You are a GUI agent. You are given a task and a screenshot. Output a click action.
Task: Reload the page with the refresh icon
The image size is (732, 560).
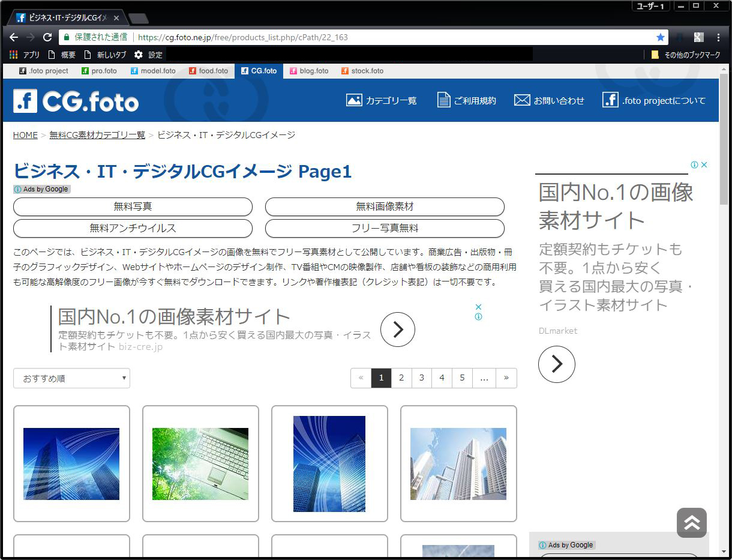(x=47, y=37)
